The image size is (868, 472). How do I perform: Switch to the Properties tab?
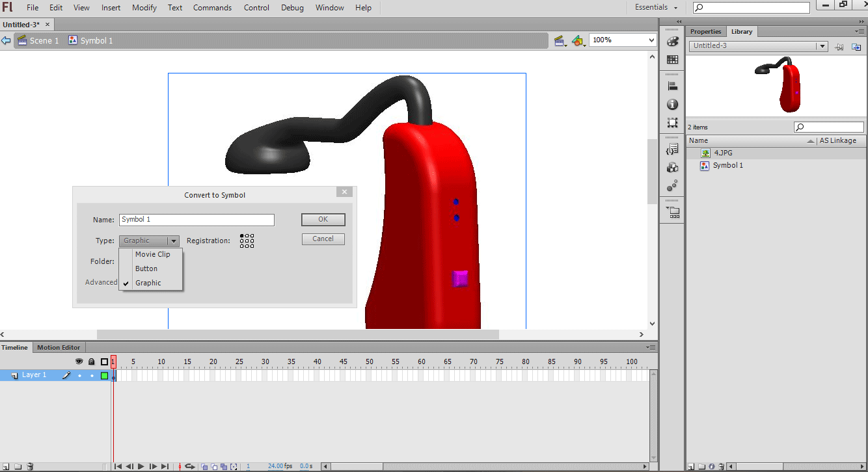(x=705, y=31)
